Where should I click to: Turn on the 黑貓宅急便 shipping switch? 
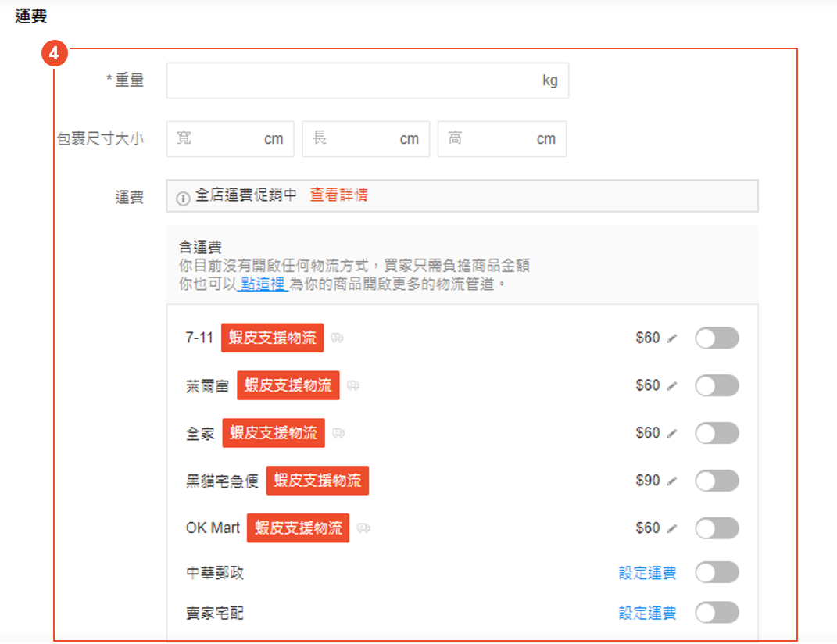(717, 481)
